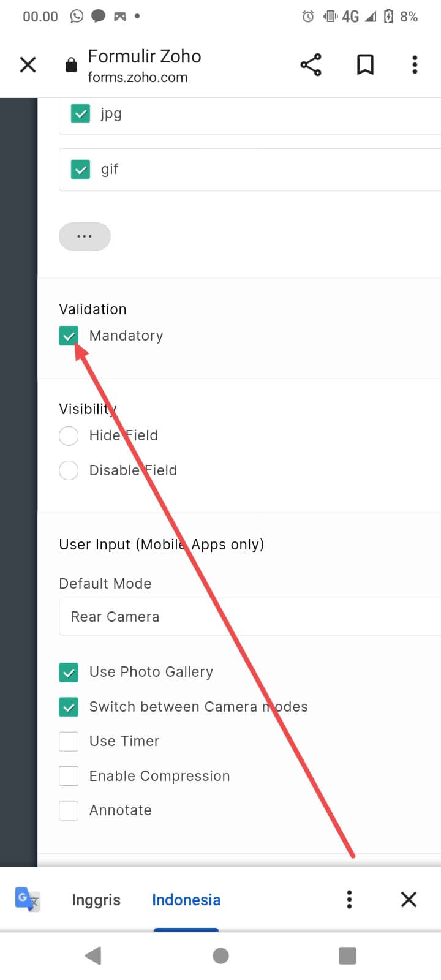Open the browser three-dot overflow menu
441x980 pixels.
415,64
